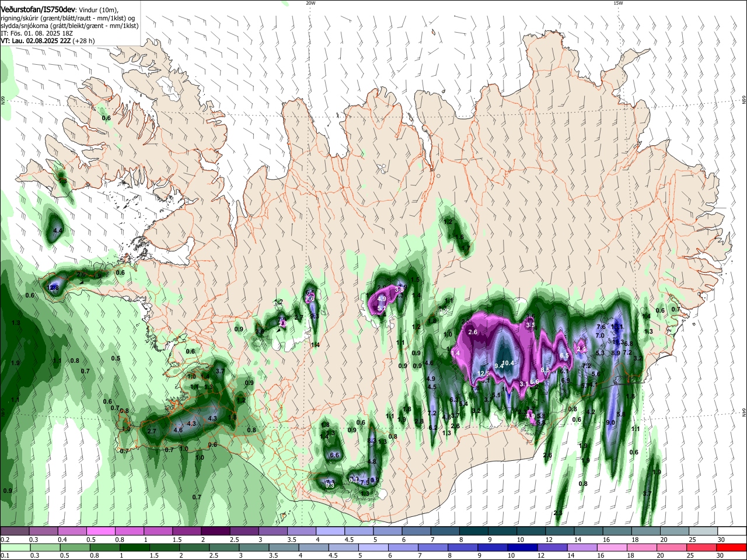The image size is (747, 560).
Task: Click the darkest purple swatch in the snow scale
Action: tap(215, 531)
